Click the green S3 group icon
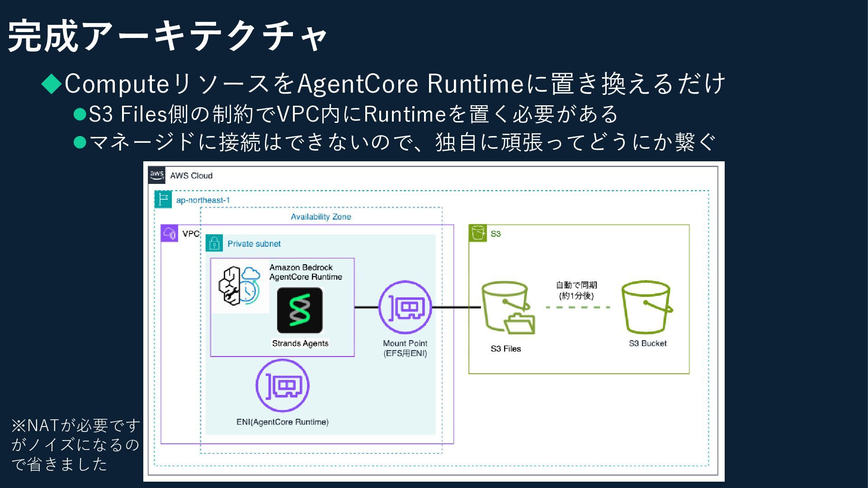Viewport: 868px width, 488px height. point(478,233)
